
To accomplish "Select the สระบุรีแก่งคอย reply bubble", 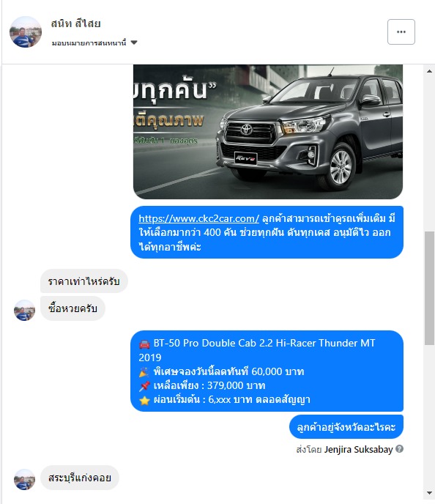I will click(80, 478).
